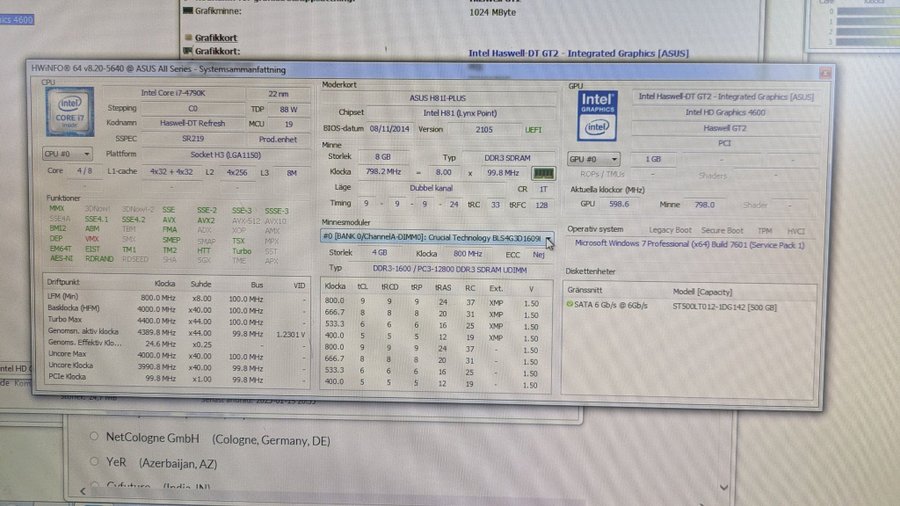Click the Haswell-DT Refresh codename field
Image resolution: width=900 pixels, height=506 pixels.
(193, 123)
